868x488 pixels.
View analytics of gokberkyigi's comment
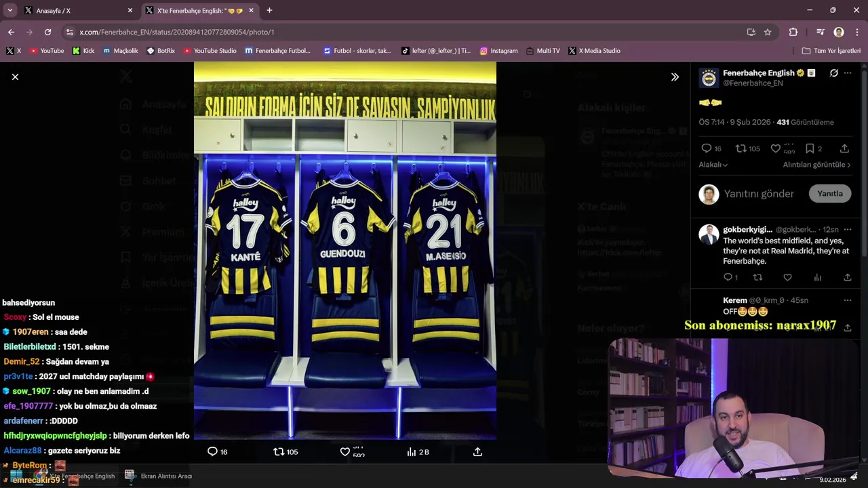tap(818, 277)
